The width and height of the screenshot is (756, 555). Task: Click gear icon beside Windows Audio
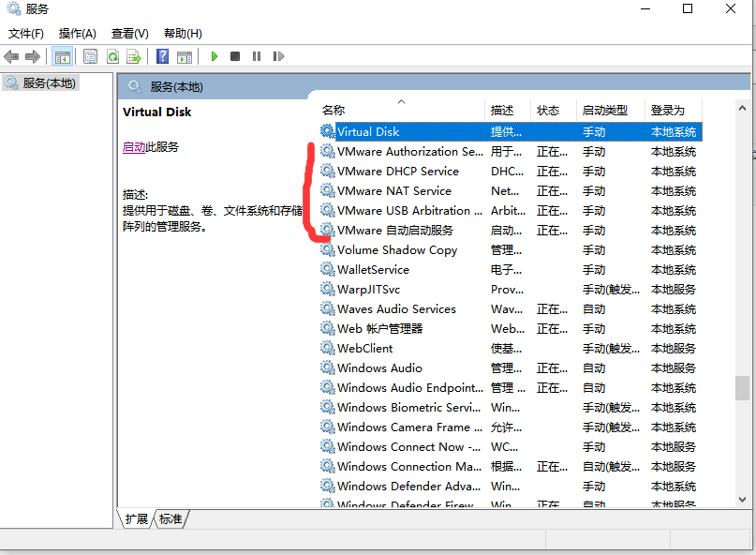point(328,367)
